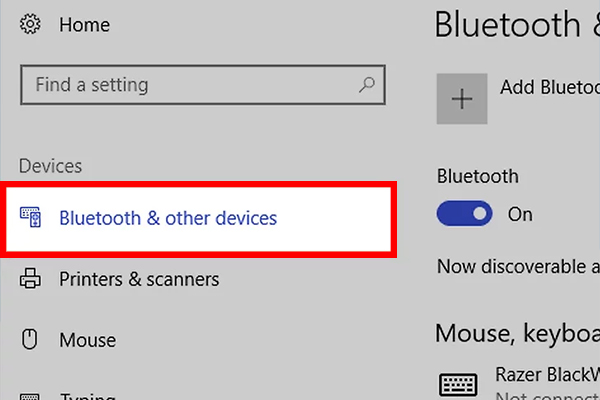Select the Razer BlackWidow device entry

pyautogui.click(x=545, y=377)
